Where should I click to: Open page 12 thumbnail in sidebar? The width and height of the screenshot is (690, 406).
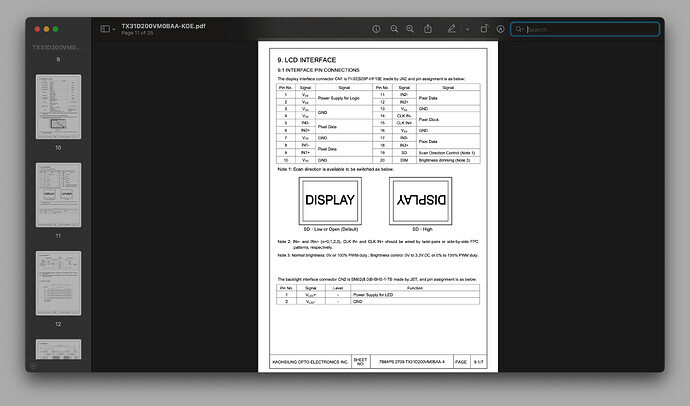click(x=58, y=281)
